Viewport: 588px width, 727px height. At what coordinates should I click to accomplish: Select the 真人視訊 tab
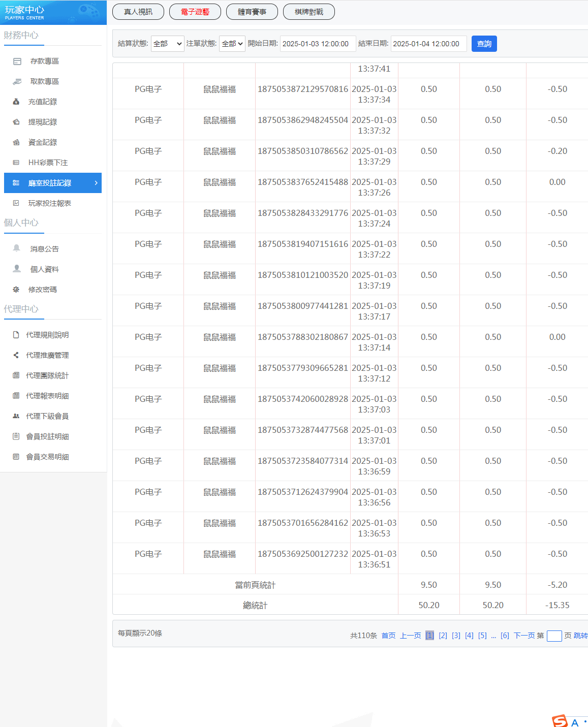[x=138, y=12]
